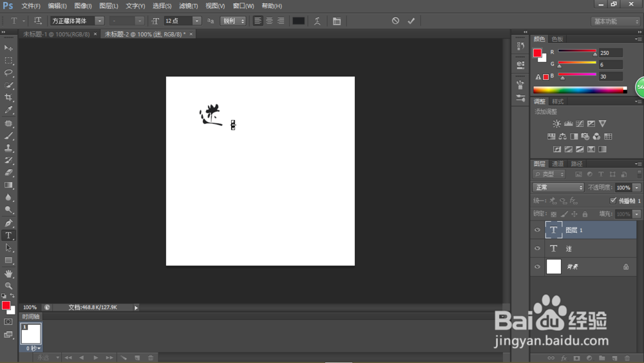This screenshot has height=363, width=644.
Task: Commit current text edits
Action: (411, 21)
